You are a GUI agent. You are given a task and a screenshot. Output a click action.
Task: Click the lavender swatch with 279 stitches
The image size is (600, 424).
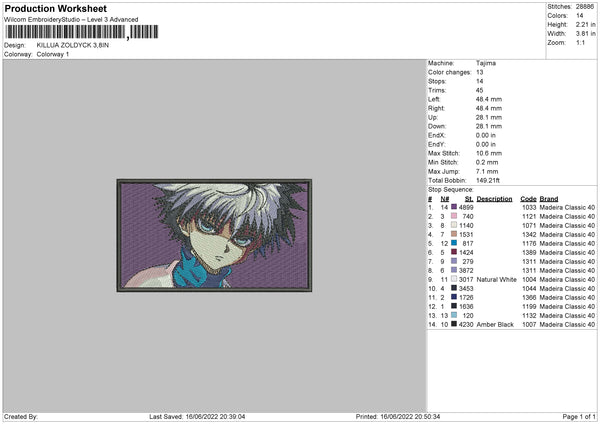(454, 261)
